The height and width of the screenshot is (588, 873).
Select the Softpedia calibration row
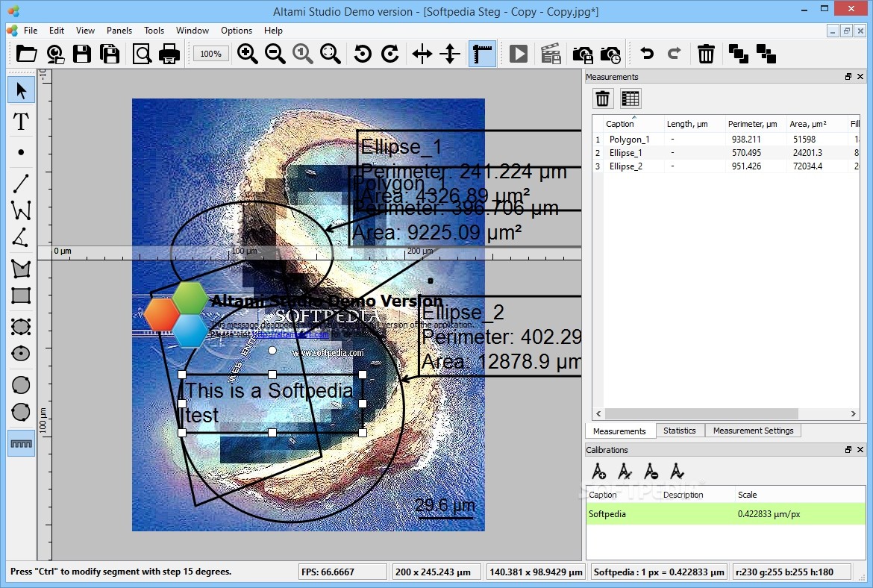tap(725, 514)
